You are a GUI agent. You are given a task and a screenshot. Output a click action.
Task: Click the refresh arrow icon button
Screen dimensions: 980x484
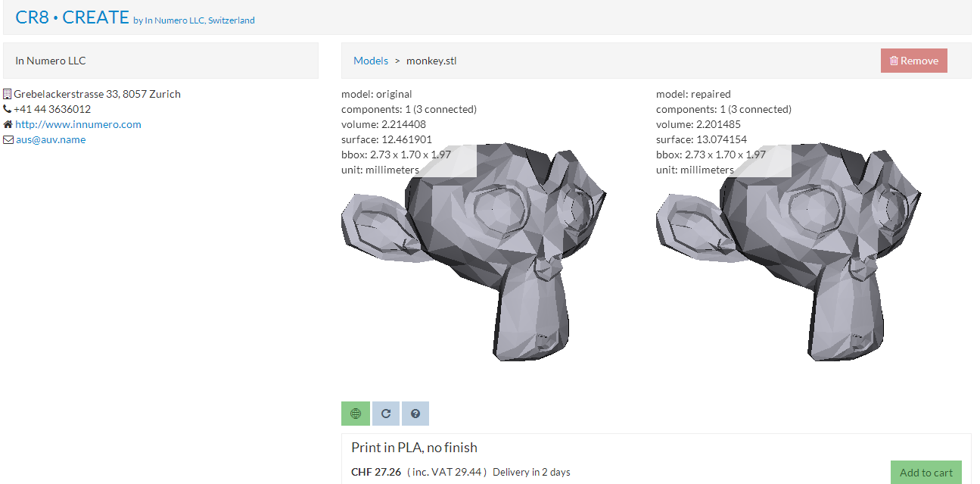click(x=385, y=414)
